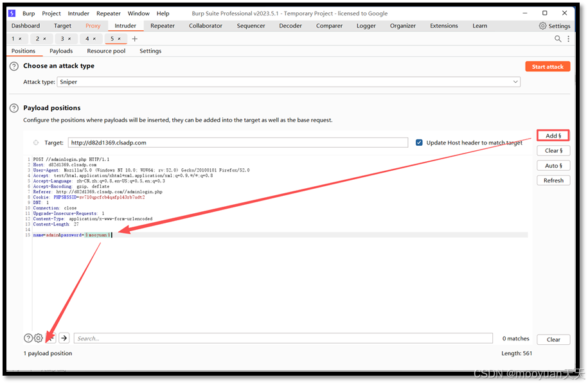
Task: Open the Repeater menu
Action: tap(109, 13)
